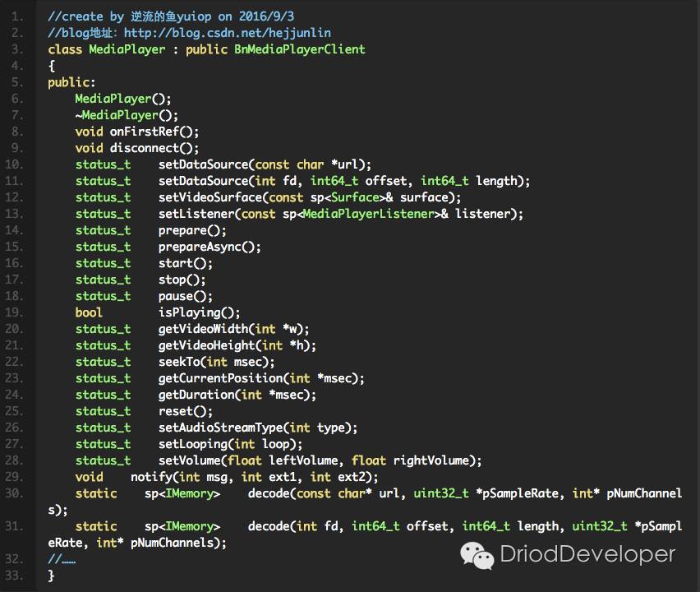
Task: Click line number 1 in the gutter
Action: [x=16, y=16]
